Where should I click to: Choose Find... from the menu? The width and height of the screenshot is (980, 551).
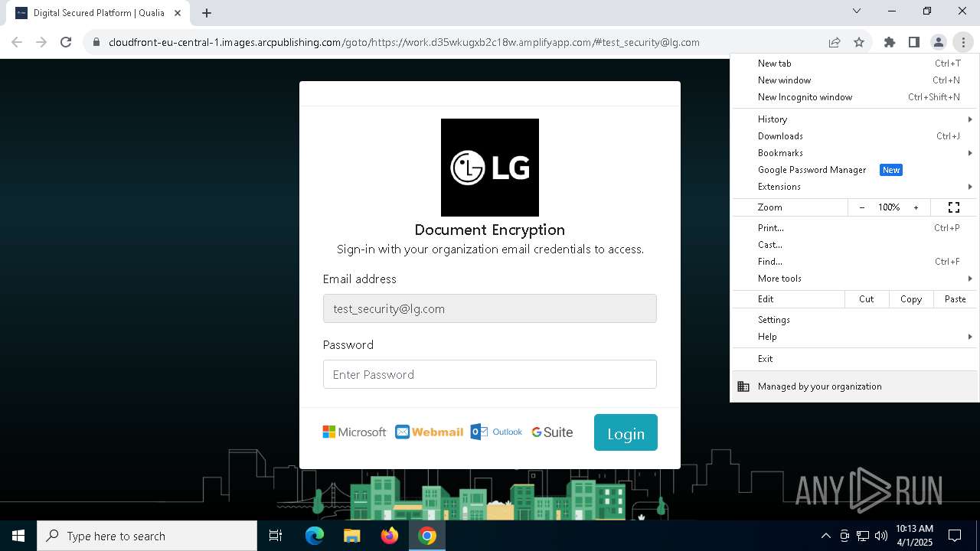[855, 262]
